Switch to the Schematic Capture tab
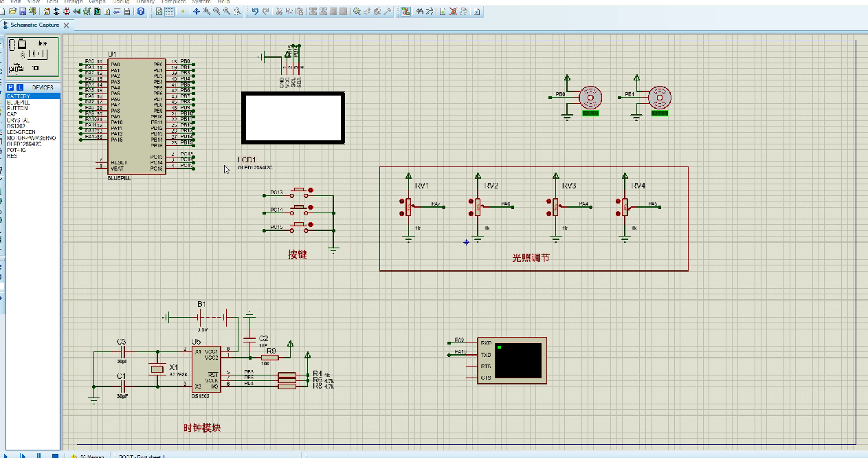This screenshot has width=868, height=458. click(34, 25)
